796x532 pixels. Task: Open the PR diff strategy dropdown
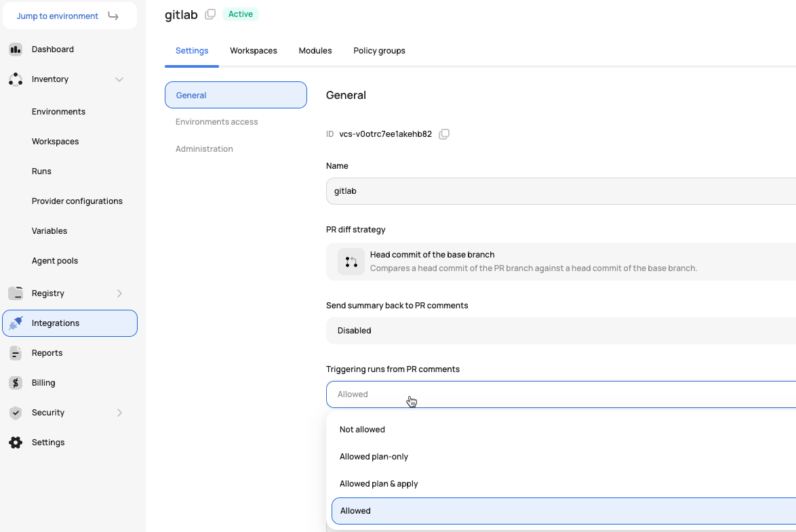tap(561, 262)
